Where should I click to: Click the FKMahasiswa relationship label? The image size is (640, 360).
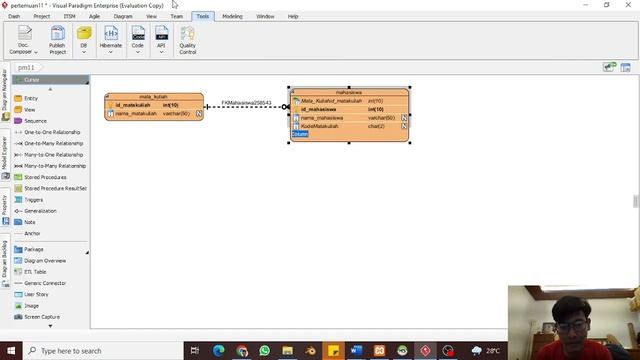(246, 102)
